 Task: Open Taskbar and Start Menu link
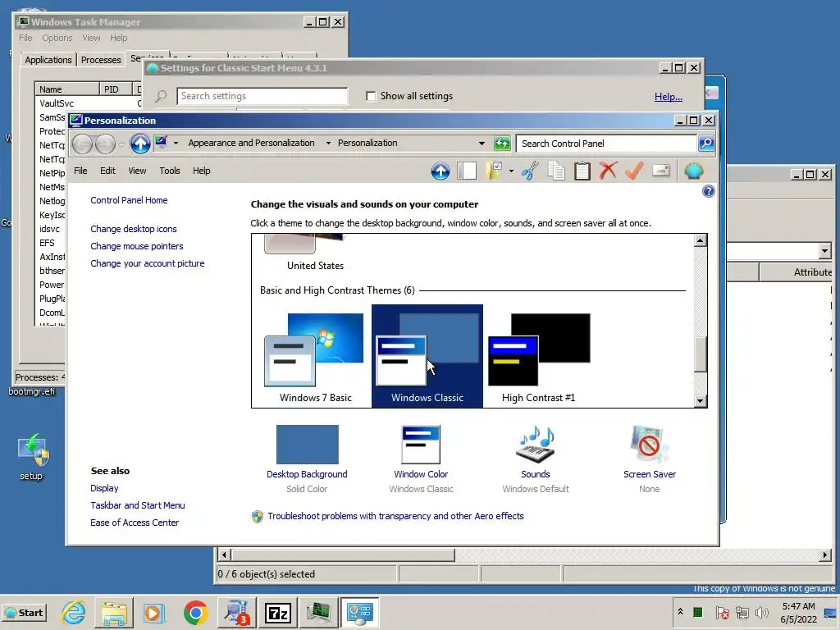pyautogui.click(x=138, y=505)
